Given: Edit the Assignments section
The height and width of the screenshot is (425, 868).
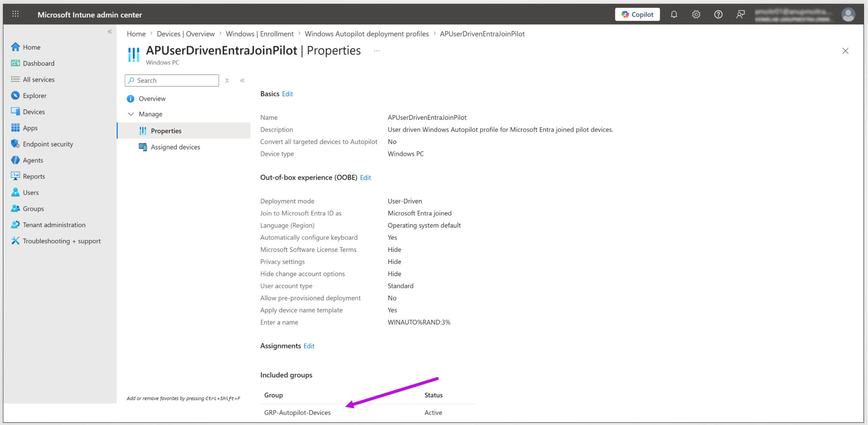Looking at the screenshot, I should (x=309, y=346).
